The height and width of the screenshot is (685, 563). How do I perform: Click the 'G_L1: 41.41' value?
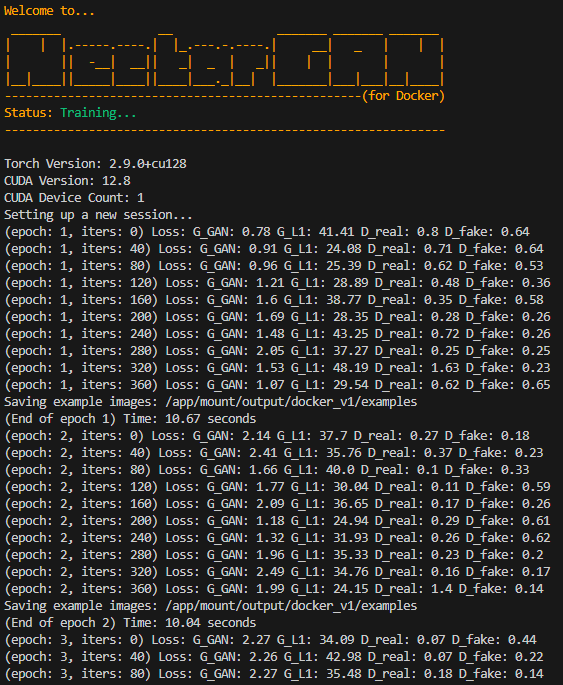[316, 232]
